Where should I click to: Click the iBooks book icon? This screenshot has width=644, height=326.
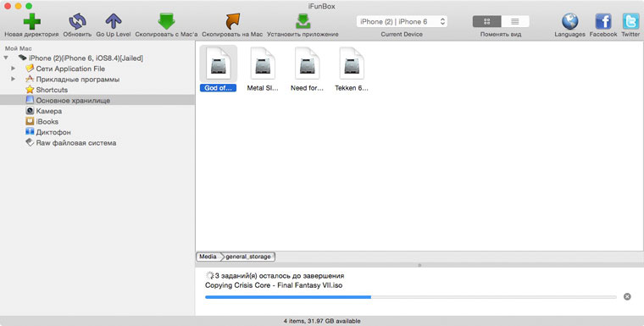click(30, 121)
